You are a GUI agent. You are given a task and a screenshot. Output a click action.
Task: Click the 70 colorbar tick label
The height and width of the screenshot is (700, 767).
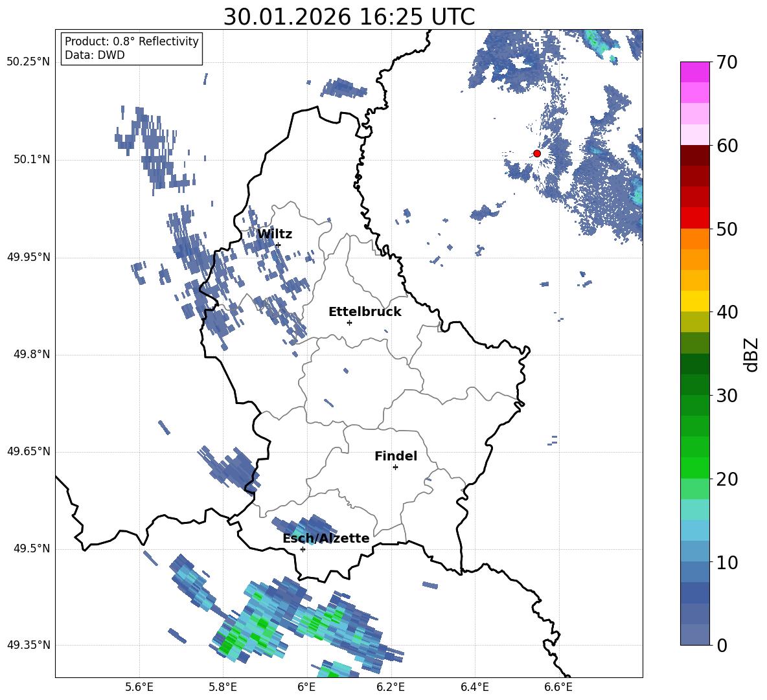pos(727,62)
